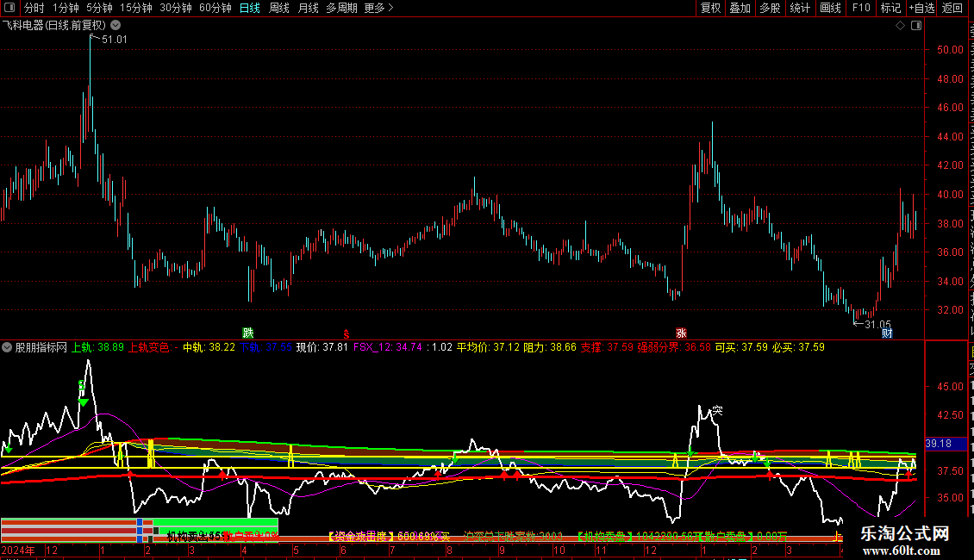The height and width of the screenshot is (560, 974).
Task: Add stock via +自选 button
Action: [x=921, y=8]
